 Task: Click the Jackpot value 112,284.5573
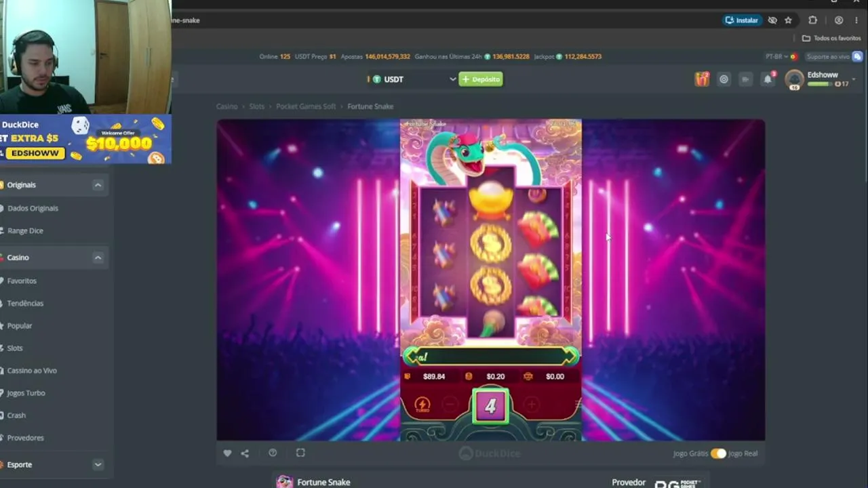(583, 56)
